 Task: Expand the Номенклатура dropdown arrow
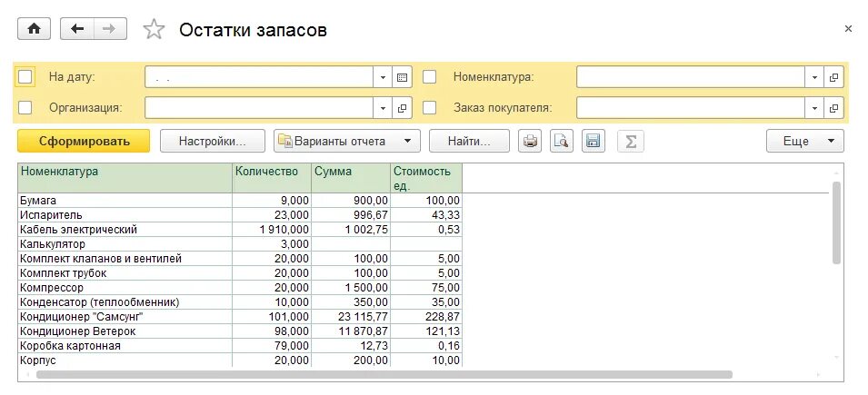click(x=814, y=77)
